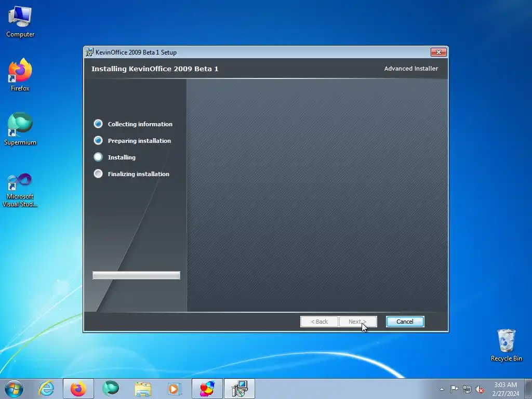Click the Preparing installation step indicator

pos(98,140)
